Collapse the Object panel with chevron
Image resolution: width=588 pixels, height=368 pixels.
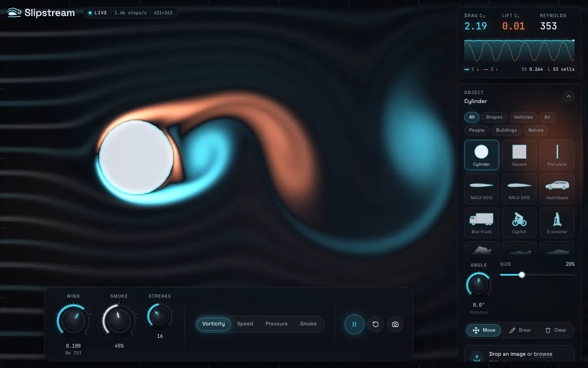(x=569, y=96)
